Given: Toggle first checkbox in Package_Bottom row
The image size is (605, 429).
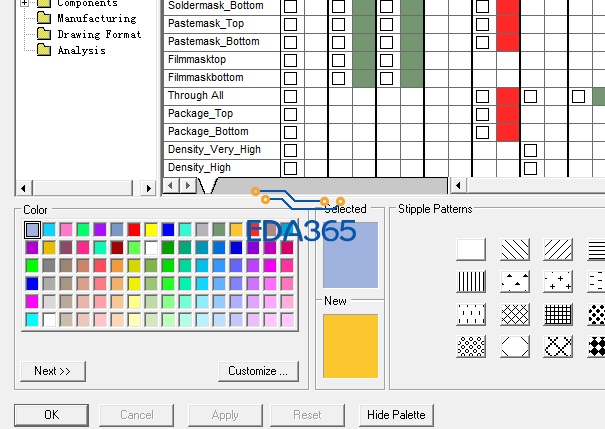Looking at the screenshot, I should point(290,132).
